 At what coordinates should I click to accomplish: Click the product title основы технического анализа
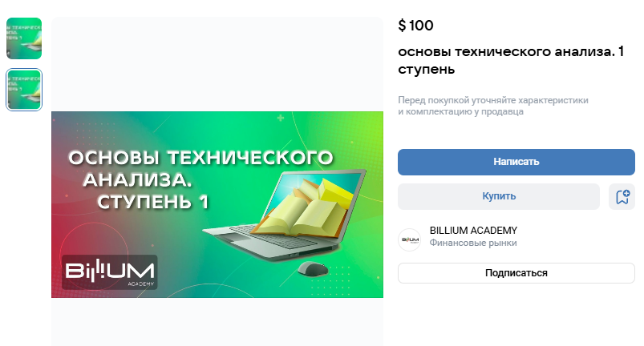(511, 60)
